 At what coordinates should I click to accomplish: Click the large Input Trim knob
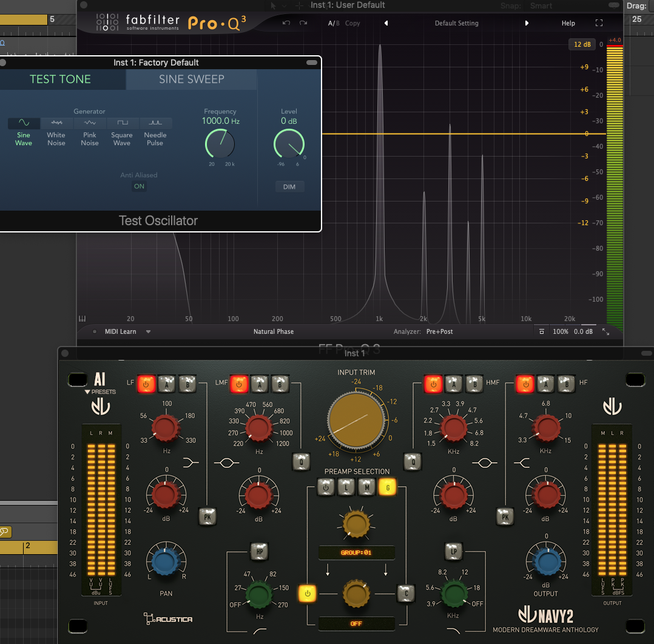[x=356, y=420]
